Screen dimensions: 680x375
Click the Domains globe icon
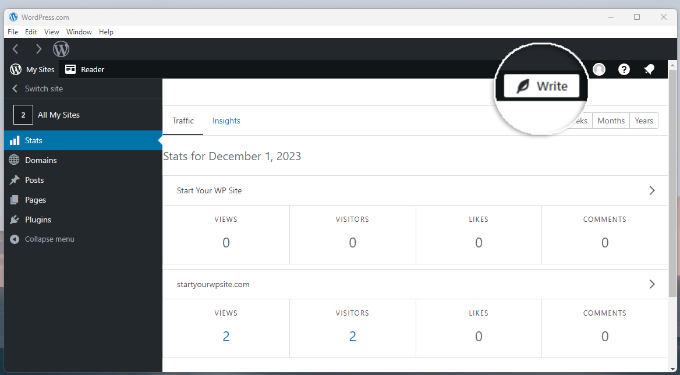(14, 160)
